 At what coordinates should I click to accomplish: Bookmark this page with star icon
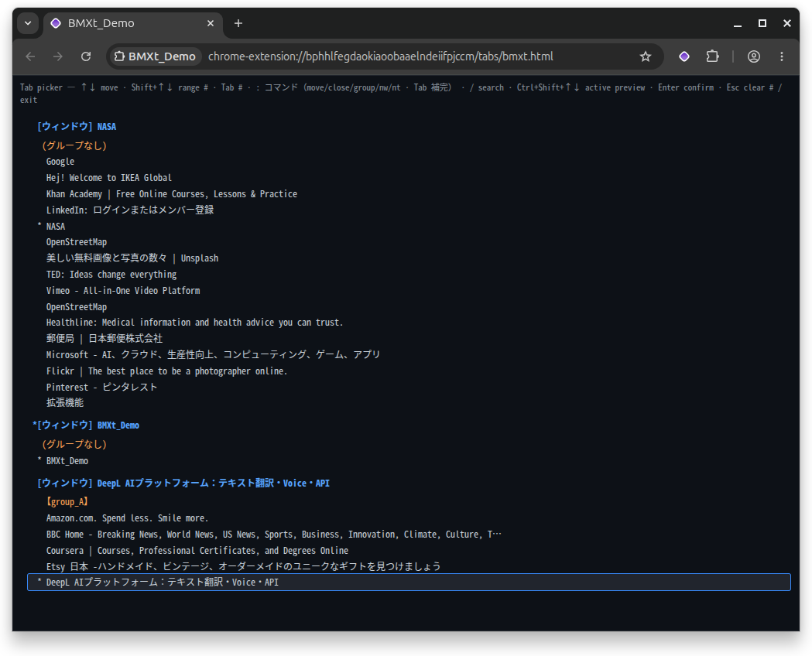pyautogui.click(x=646, y=56)
